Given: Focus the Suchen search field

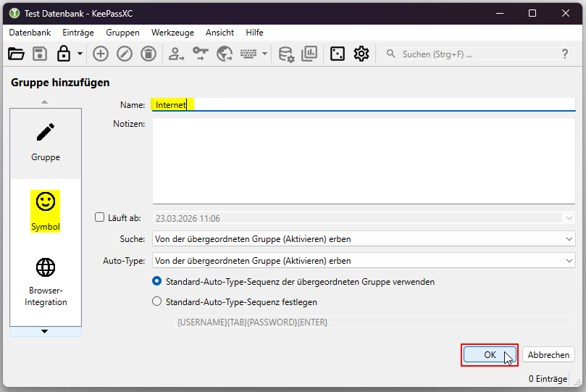Looking at the screenshot, I should click(x=478, y=54).
